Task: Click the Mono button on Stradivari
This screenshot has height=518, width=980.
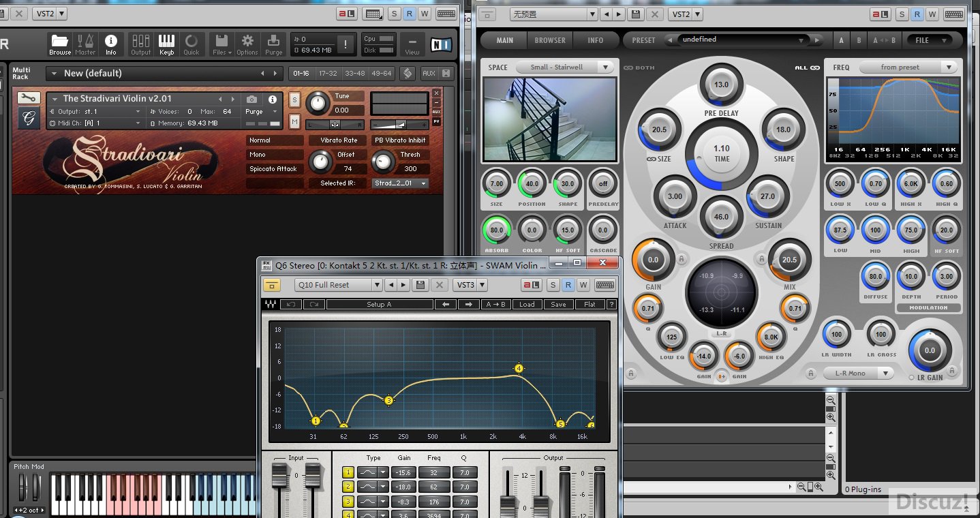Action: point(275,155)
